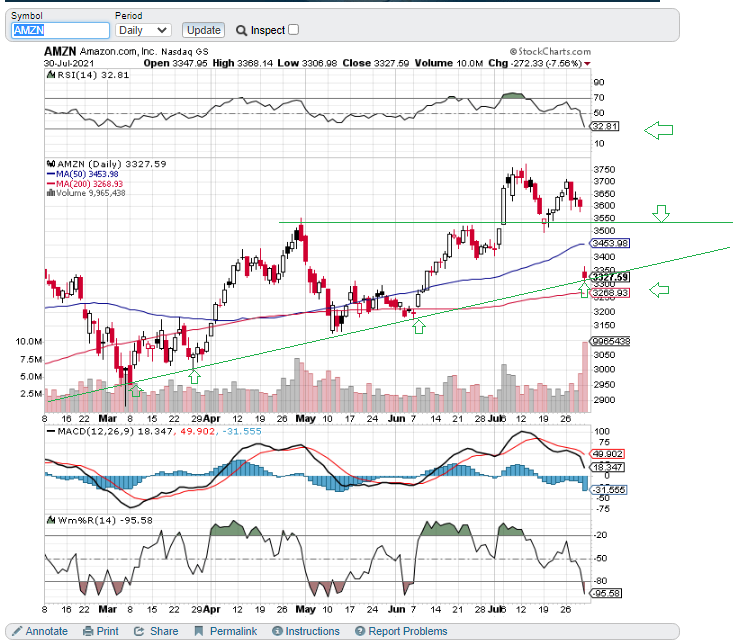Click the Permalink bookmark icon
Image resolution: width=751 pixels, height=644 pixels.
pos(199,631)
